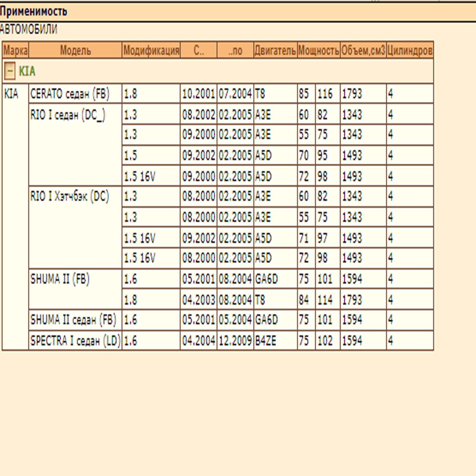The height and width of the screenshot is (476, 476).
Task: Click the 07.2004 end date cell
Action: 235,93
